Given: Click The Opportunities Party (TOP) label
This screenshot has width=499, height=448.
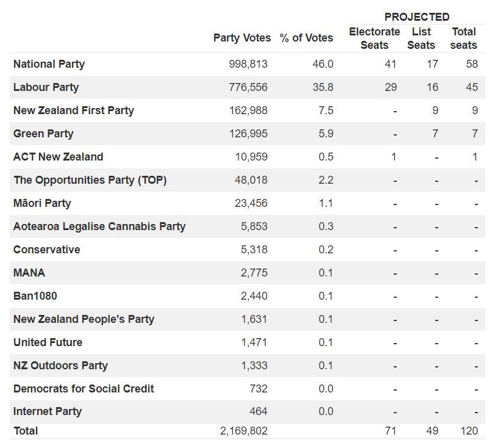Looking at the screenshot, I should [x=90, y=180].
